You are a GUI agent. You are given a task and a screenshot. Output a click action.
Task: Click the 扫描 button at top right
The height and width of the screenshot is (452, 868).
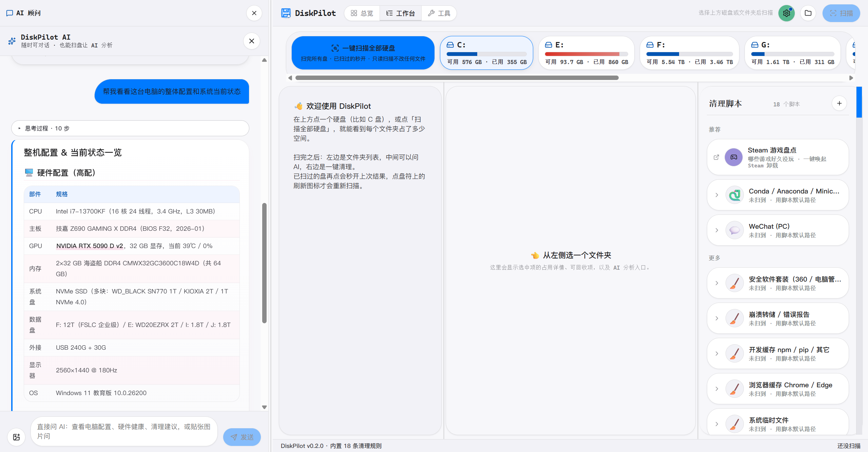point(841,13)
